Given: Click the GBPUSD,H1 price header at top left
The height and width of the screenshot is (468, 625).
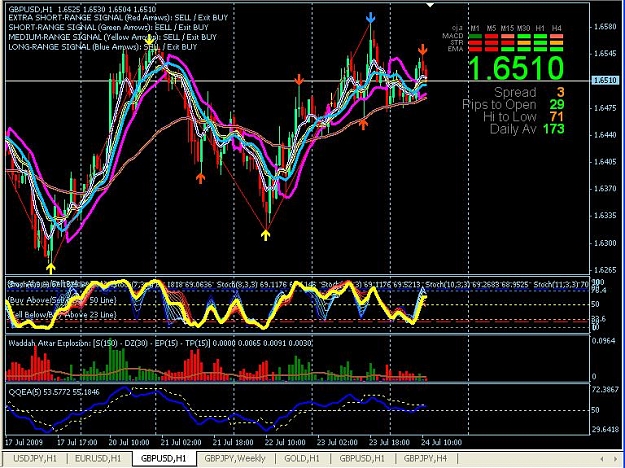Looking at the screenshot, I should click(x=82, y=9).
